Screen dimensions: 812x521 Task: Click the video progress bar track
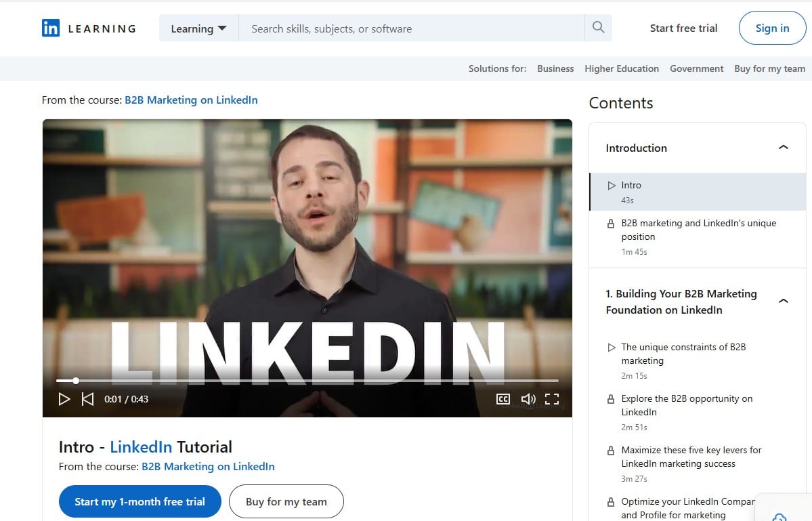tap(307, 381)
